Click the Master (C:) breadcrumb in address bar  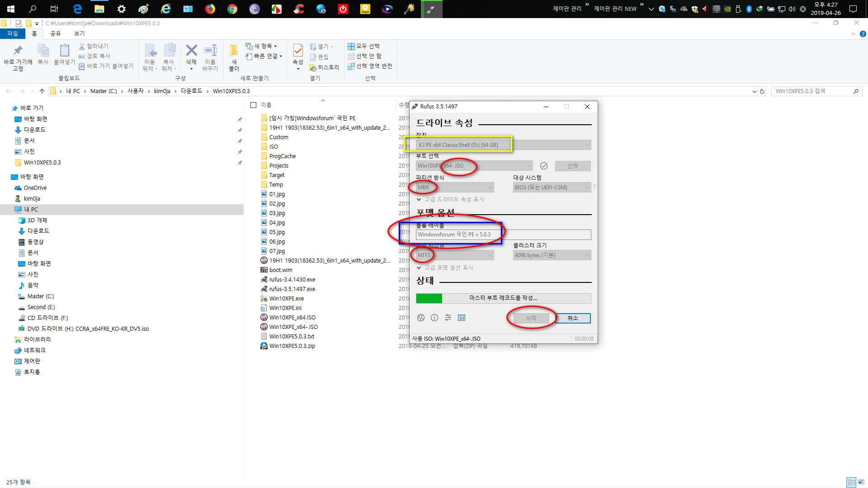coord(104,91)
